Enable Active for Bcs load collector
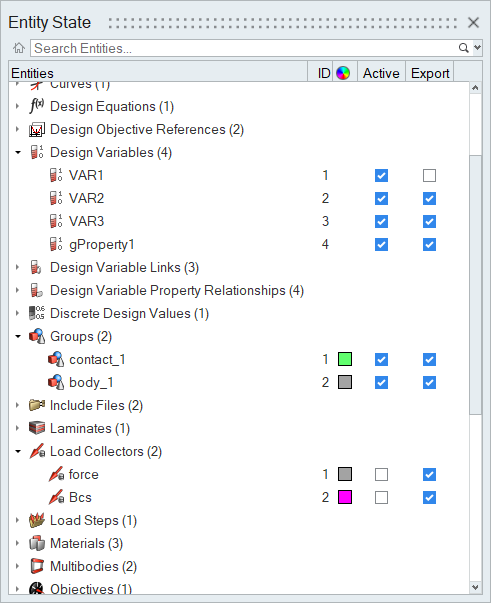The height and width of the screenshot is (603, 491). (x=381, y=498)
